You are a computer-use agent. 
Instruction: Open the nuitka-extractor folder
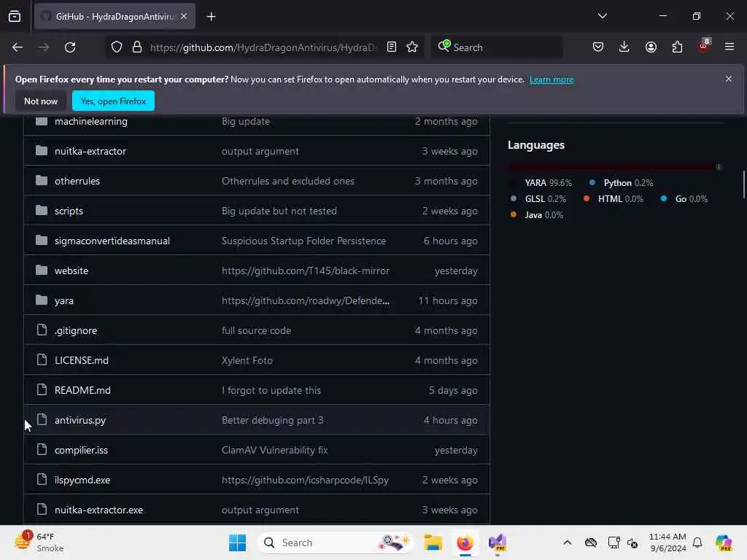90,151
